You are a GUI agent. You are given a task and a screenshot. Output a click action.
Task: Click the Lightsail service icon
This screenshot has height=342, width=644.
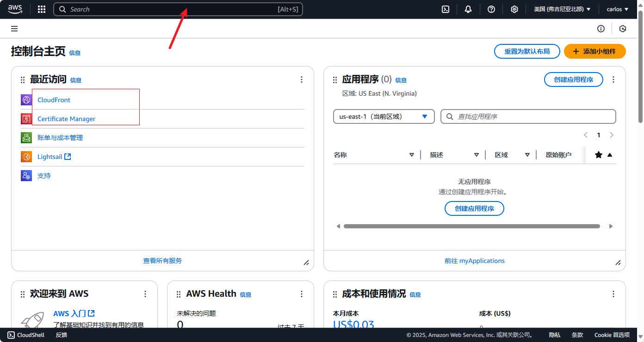click(x=26, y=157)
